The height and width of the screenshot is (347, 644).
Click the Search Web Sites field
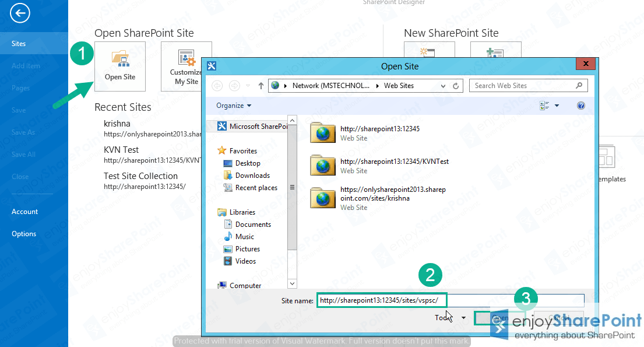528,86
